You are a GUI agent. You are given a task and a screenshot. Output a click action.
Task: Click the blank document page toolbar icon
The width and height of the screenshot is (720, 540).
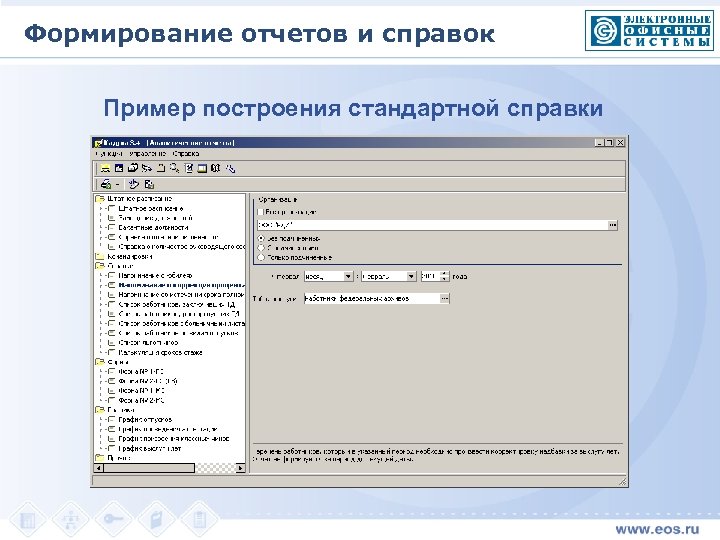161,168
